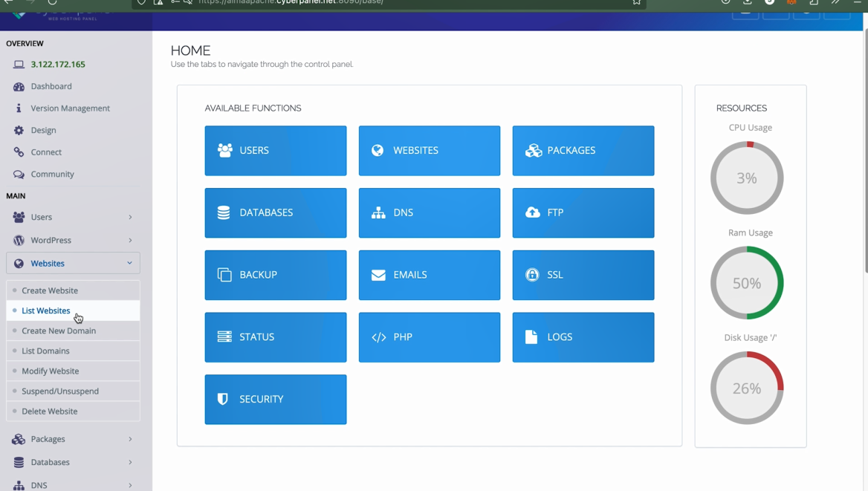Click the Databases icon in the sidebar
This screenshot has height=491, width=868.
18,462
